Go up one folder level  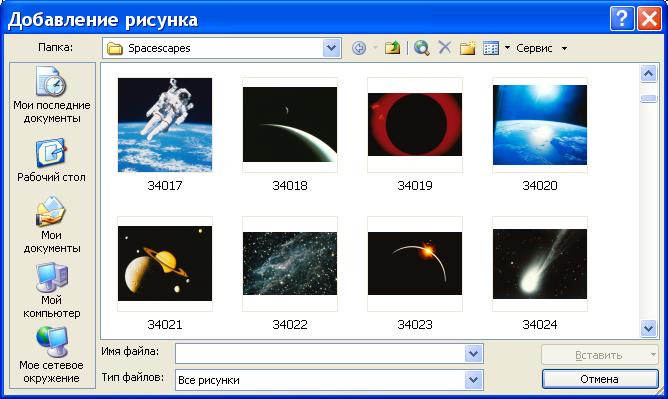coord(392,48)
